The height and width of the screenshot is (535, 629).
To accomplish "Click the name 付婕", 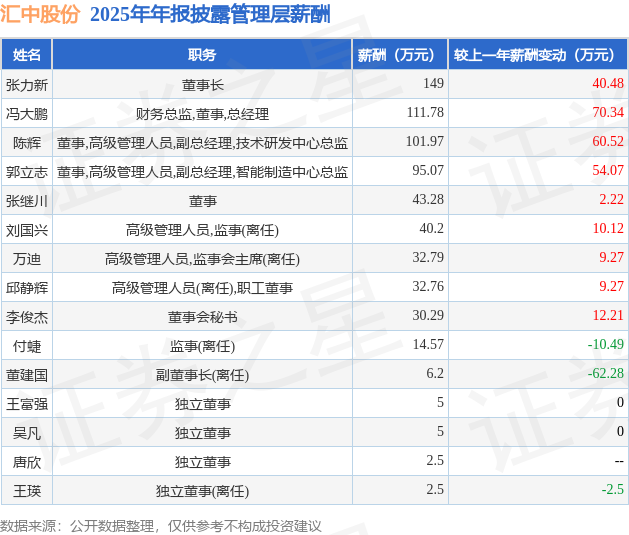I will click(27, 346).
